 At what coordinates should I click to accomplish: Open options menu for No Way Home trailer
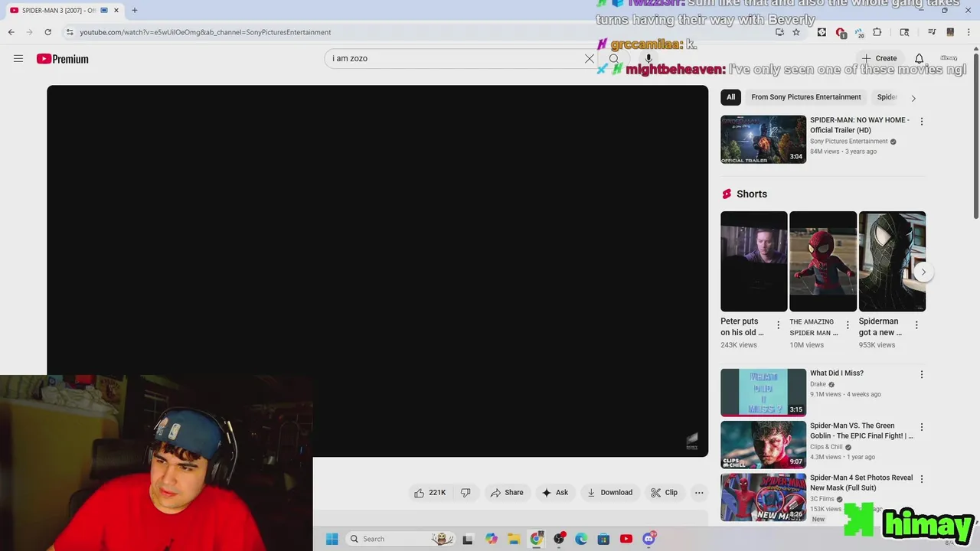coord(922,122)
